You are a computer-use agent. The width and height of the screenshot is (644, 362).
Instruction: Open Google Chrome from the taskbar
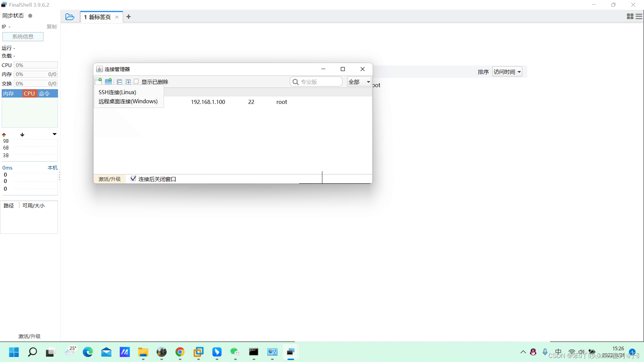pyautogui.click(x=180, y=352)
